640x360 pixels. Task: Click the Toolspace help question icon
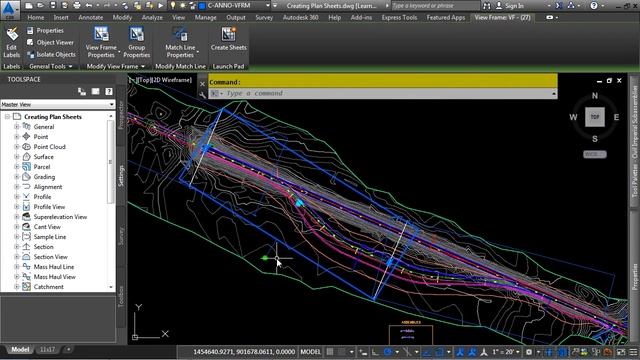click(x=109, y=91)
